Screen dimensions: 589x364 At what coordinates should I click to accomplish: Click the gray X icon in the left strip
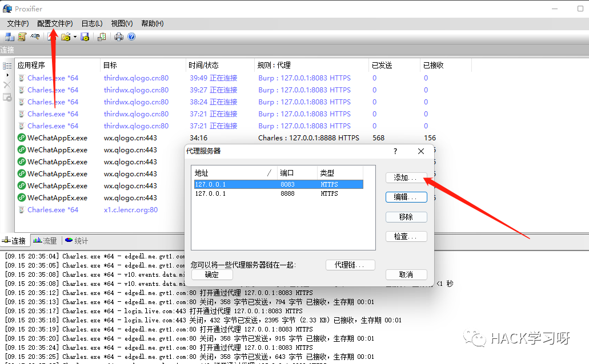[x=7, y=85]
